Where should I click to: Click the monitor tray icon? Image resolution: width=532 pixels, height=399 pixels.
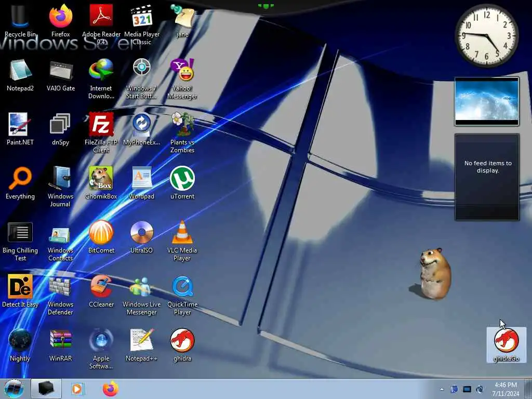point(467,389)
